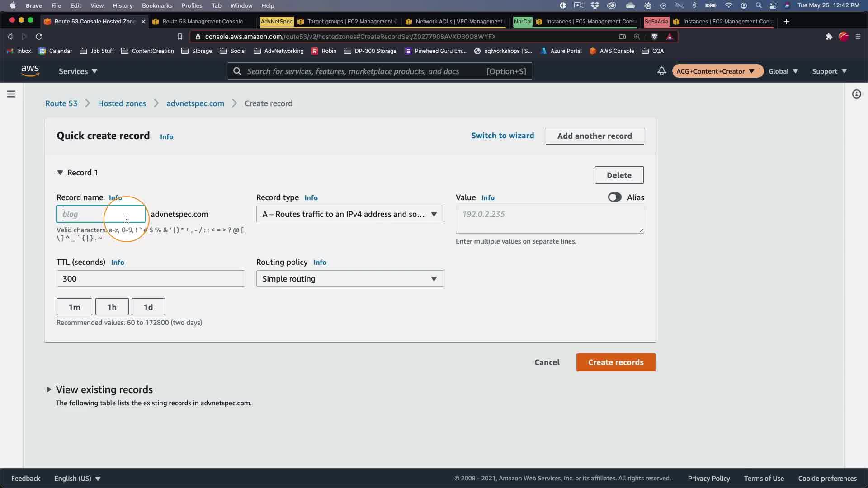Viewport: 868px width, 488px height.
Task: Open the Record type dropdown
Action: pyautogui.click(x=350, y=214)
